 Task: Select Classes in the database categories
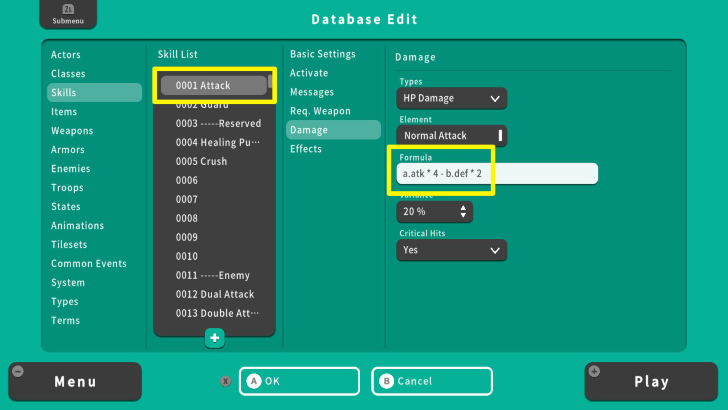[68, 74]
